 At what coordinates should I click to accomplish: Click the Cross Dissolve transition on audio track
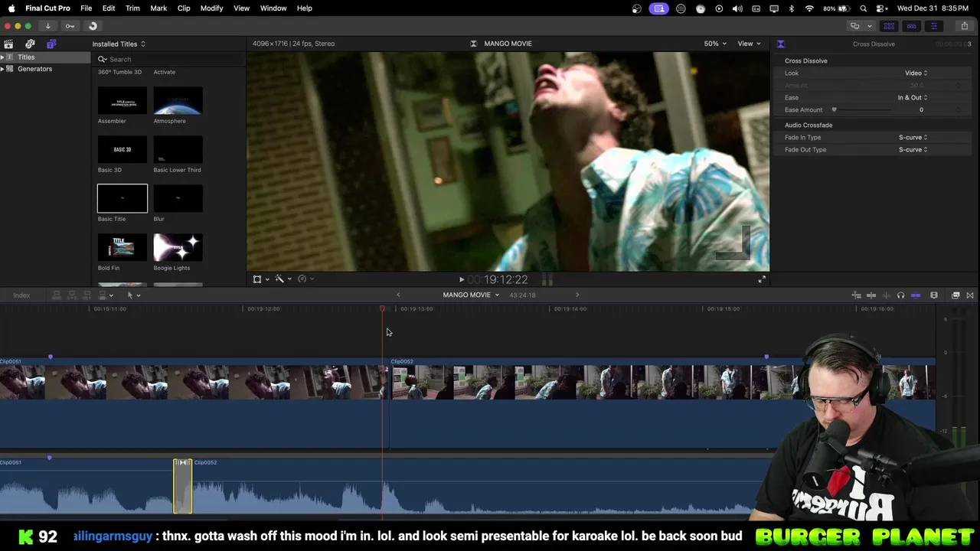tap(182, 486)
